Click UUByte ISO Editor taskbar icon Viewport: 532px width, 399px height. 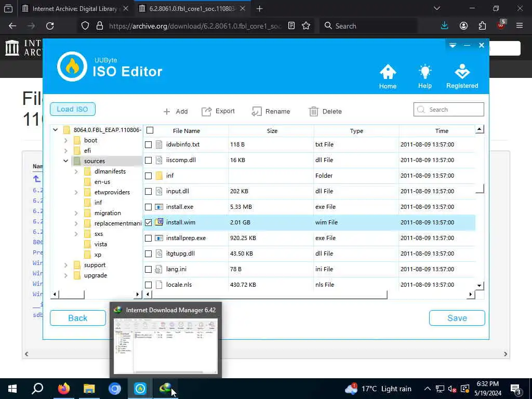[140, 389]
